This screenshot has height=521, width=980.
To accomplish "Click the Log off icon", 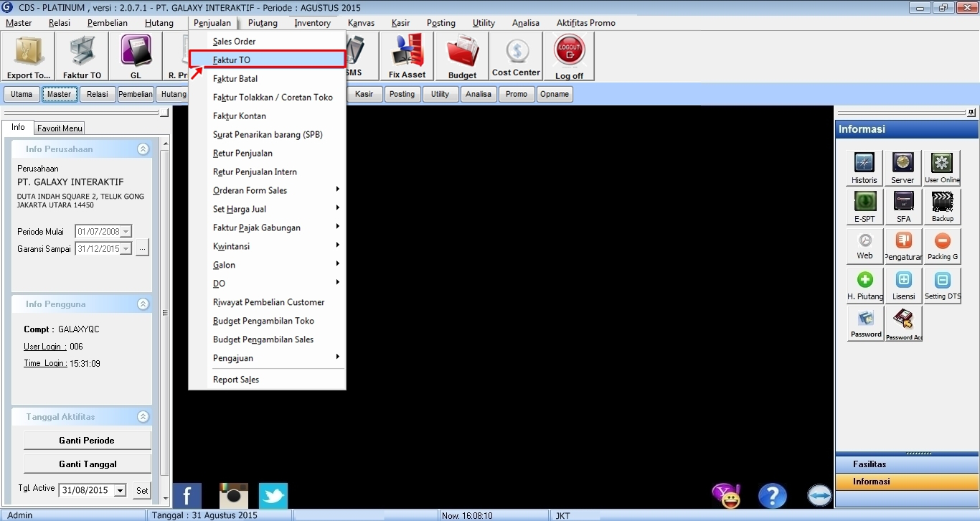I will (x=569, y=56).
